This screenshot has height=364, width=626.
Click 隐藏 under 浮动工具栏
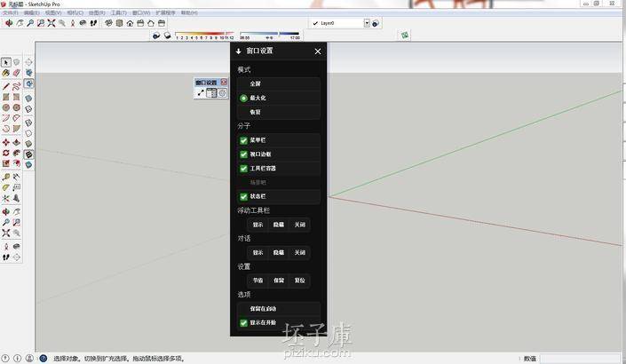tap(279, 225)
